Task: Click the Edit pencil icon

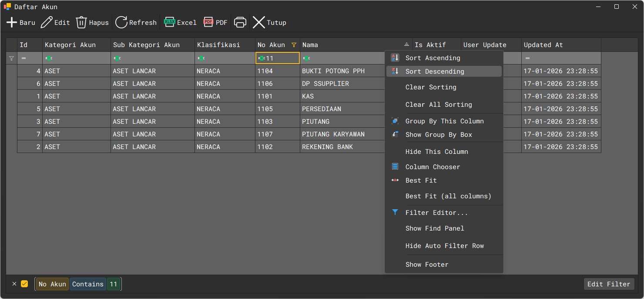Action: click(47, 23)
